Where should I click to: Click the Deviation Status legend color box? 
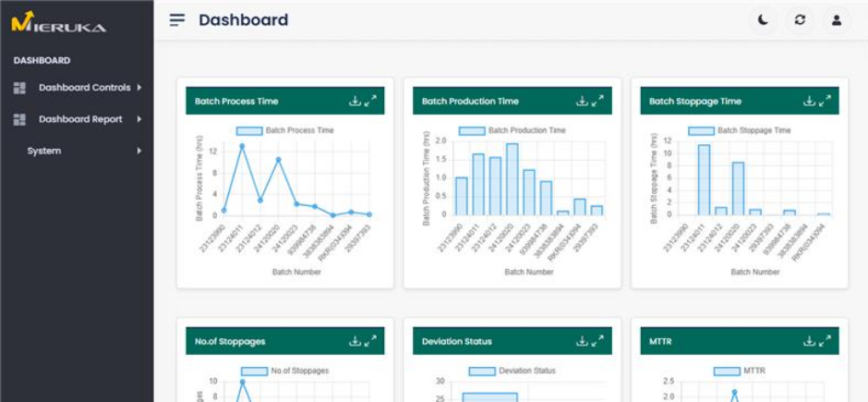pyautogui.click(x=482, y=372)
